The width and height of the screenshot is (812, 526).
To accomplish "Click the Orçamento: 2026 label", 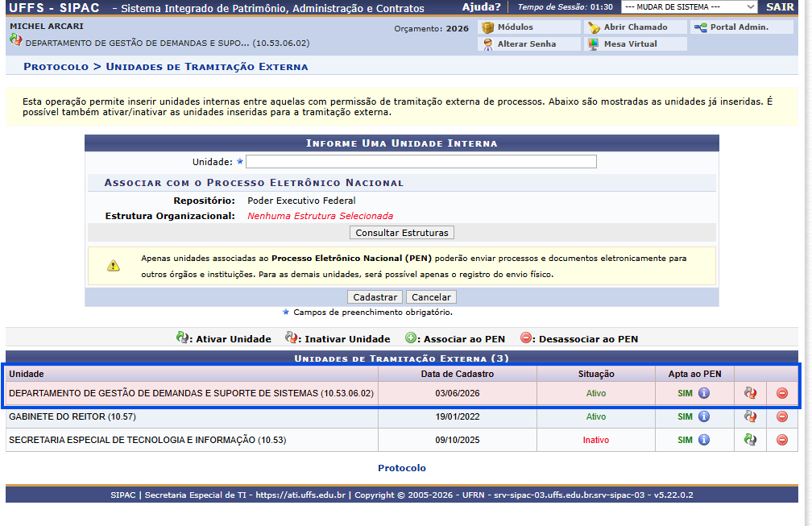I will [x=432, y=28].
